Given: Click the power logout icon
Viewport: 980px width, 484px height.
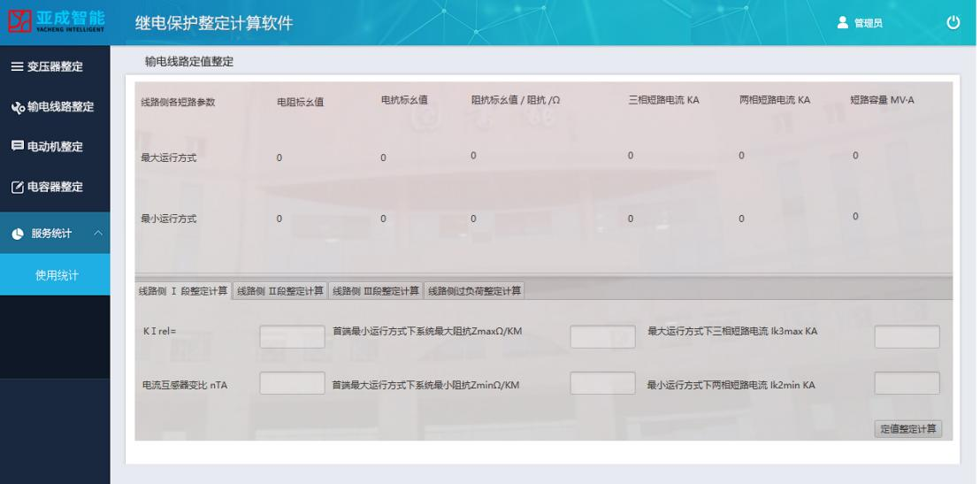Looking at the screenshot, I should coord(953,23).
